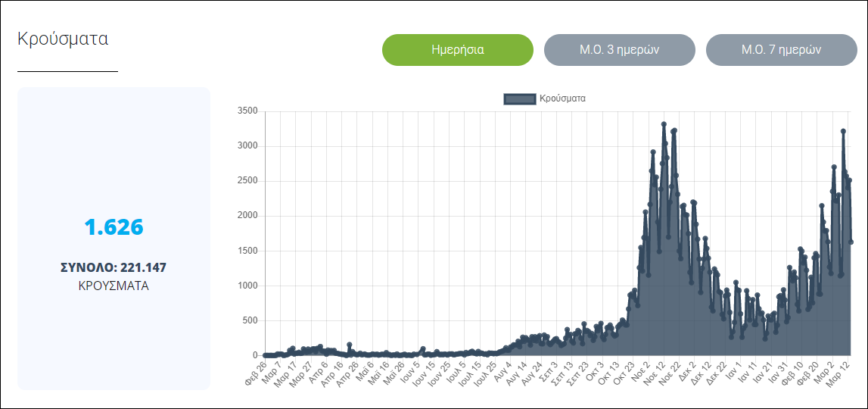Click the blue 1.626 daily cases number
Viewport: 868px width, 409px height.
pos(114,227)
